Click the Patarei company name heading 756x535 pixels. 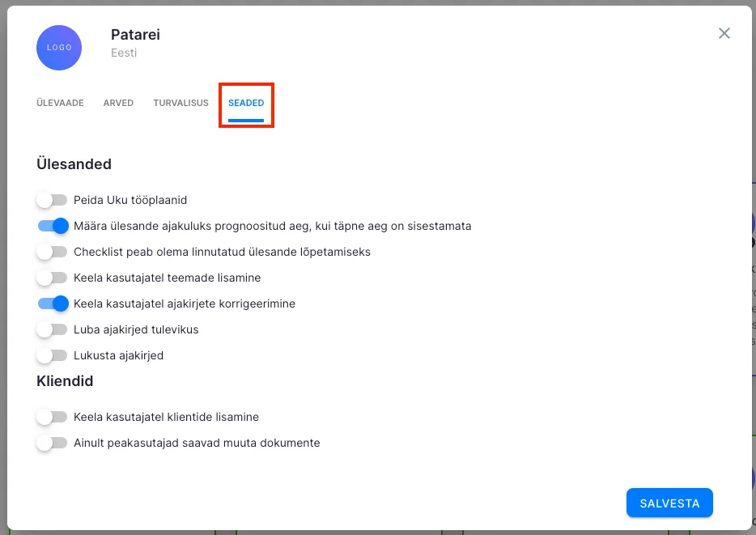(135, 35)
